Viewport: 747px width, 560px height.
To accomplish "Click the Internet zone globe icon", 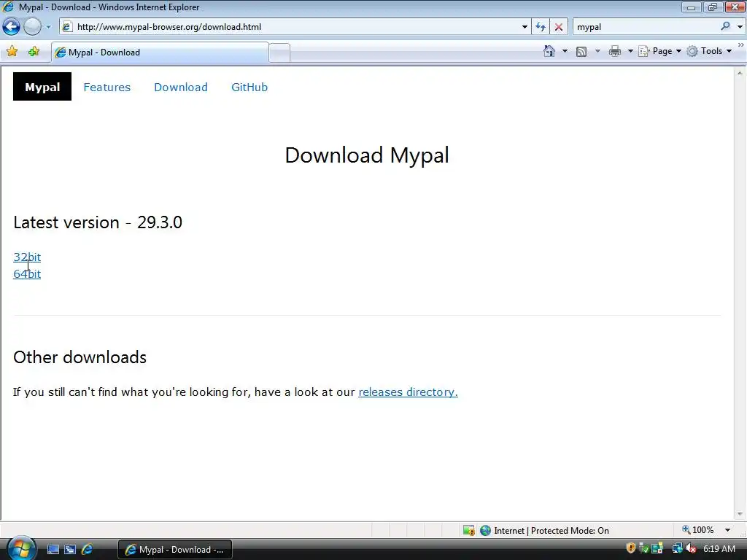I will pos(485,531).
